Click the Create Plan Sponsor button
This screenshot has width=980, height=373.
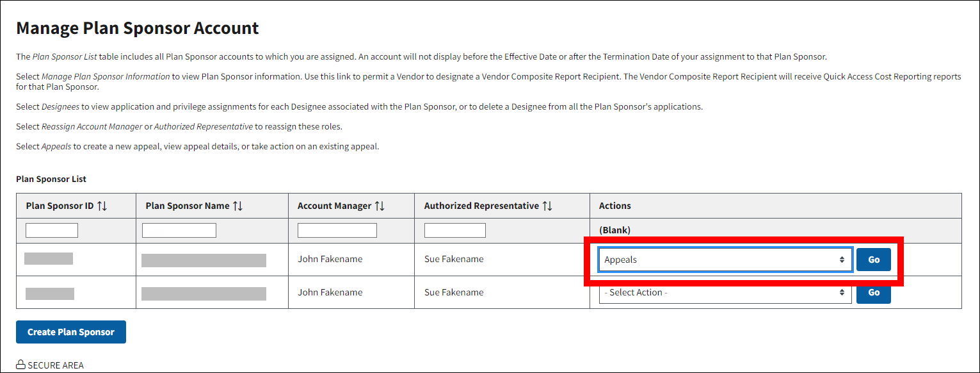pyautogui.click(x=71, y=332)
